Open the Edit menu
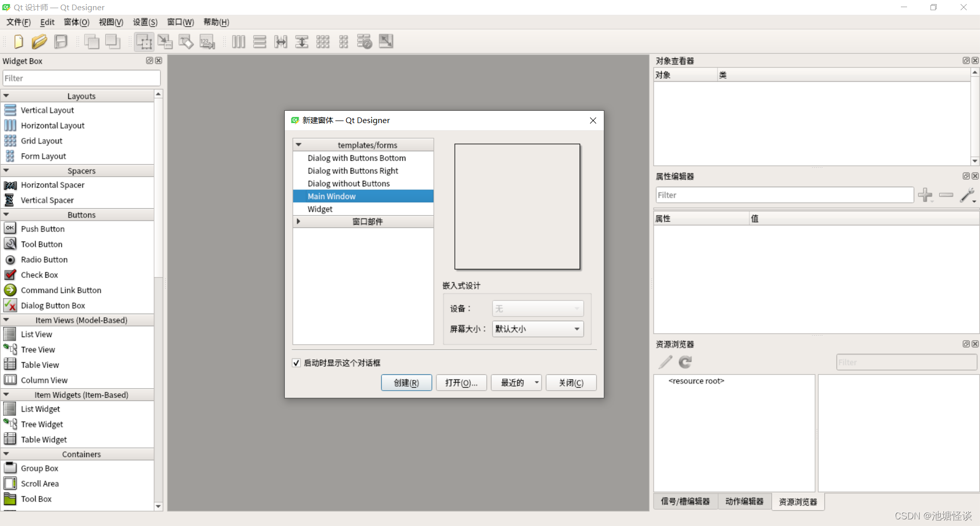980x526 pixels. 47,22
